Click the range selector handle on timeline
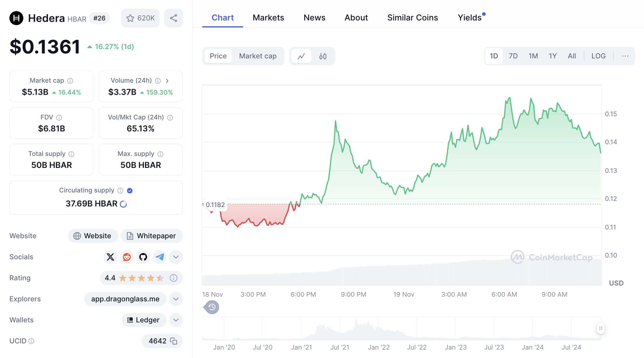Viewport: 644px width, 358px height. click(x=600, y=328)
